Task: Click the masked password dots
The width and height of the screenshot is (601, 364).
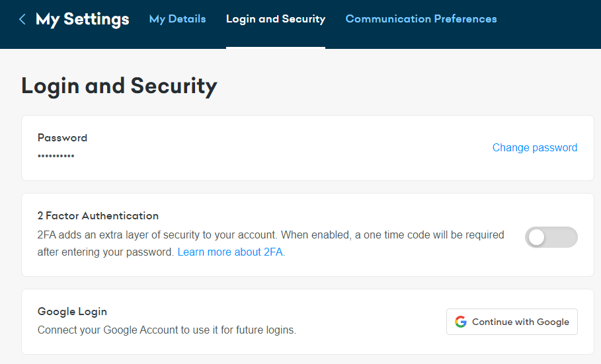Action: [x=56, y=156]
